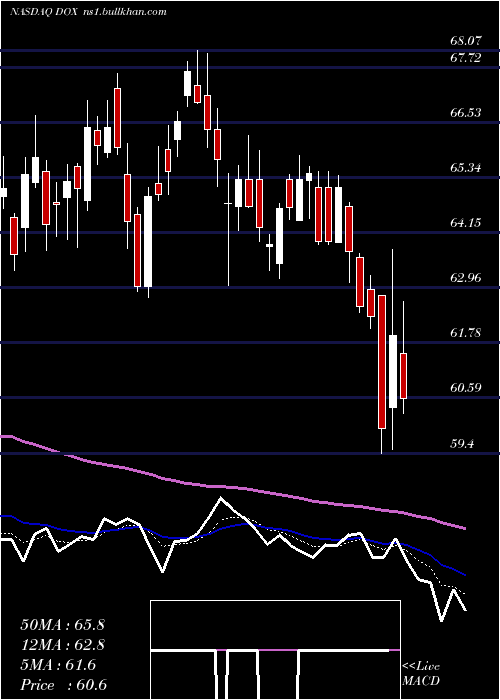Viewport: 500px width, 700px height.
Task: Click the 50MA : 65.8 value
Action: click(x=62, y=625)
